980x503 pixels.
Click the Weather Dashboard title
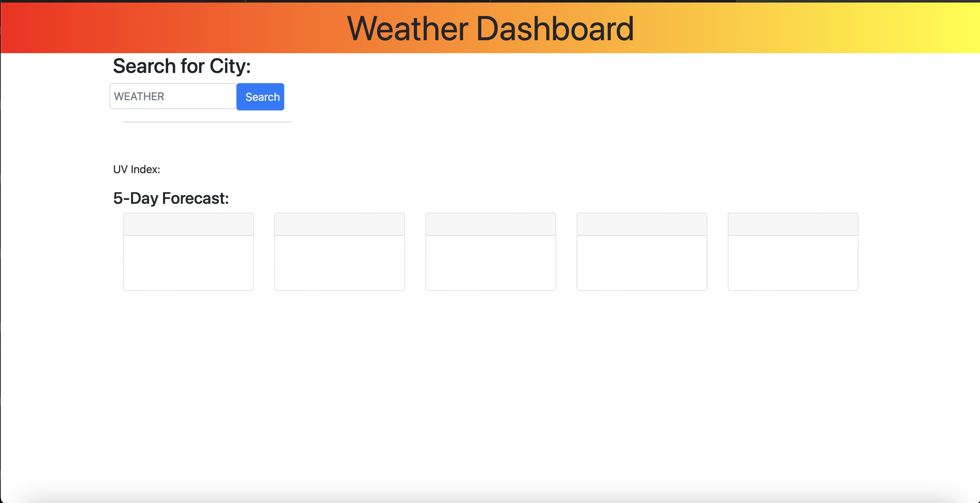tap(490, 29)
